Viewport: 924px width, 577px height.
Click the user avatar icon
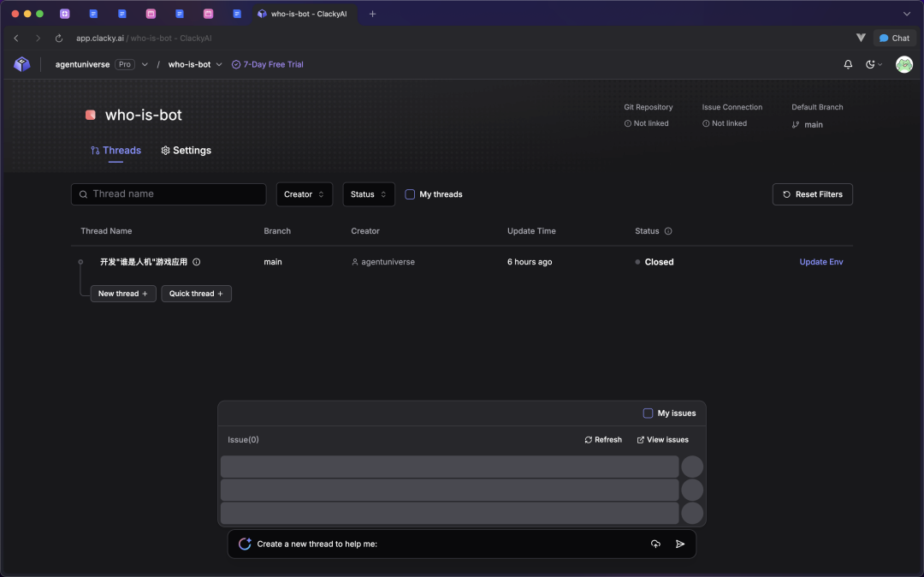click(x=903, y=64)
